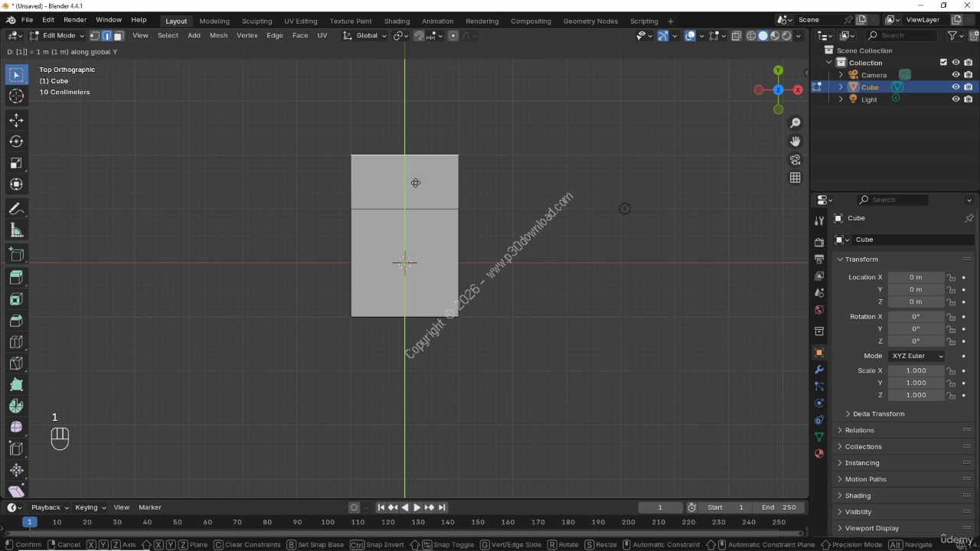Hide the Camera object in viewport
The width and height of the screenshot is (980, 551).
coord(955,75)
